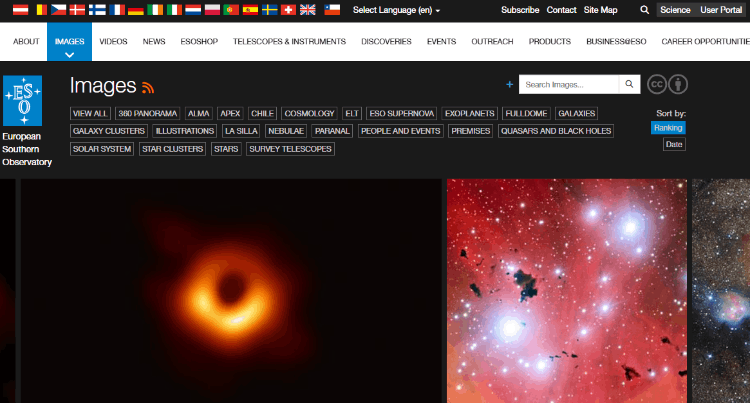
Task: Select the France flag icon
Action: click(117, 10)
